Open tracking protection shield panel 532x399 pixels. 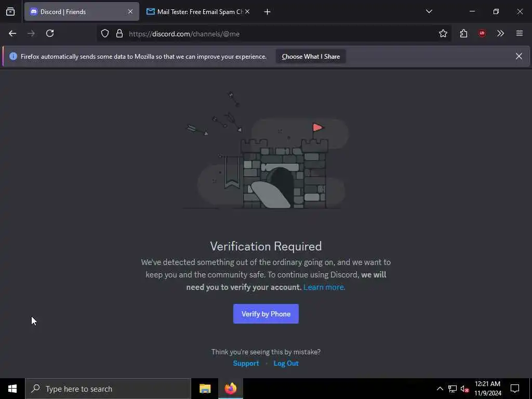coord(105,34)
